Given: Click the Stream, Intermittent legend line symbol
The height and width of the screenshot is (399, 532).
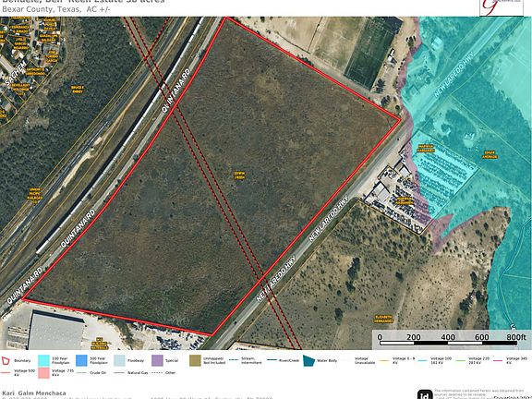Looking at the screenshot, I should (233, 360).
